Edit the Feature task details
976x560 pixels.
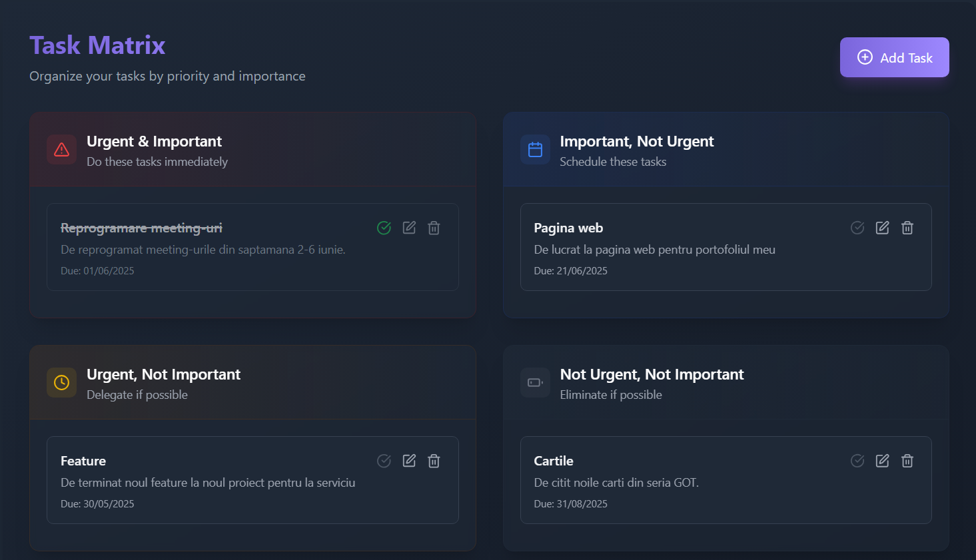(x=409, y=461)
